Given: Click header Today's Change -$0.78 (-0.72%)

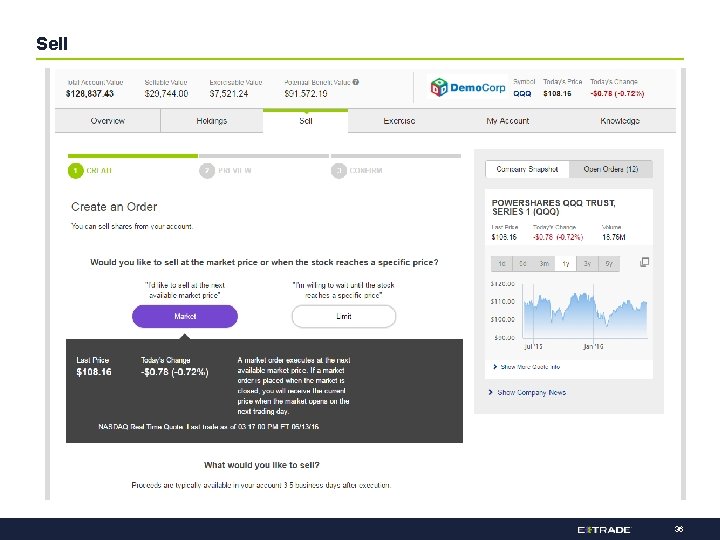Looking at the screenshot, I should pos(617,94).
